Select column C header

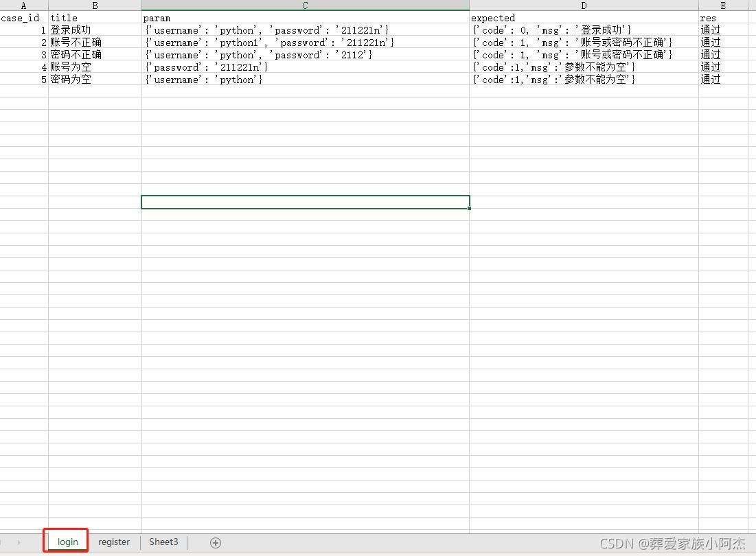point(305,5)
